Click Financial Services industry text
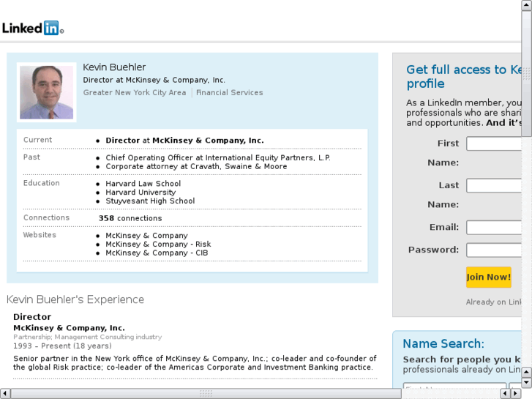532x399 pixels. click(229, 92)
